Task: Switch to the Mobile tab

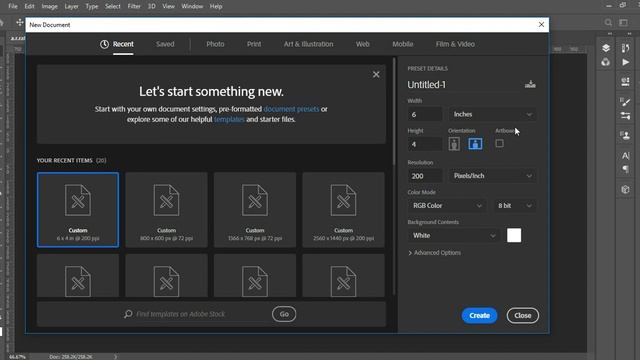Action: (x=403, y=44)
